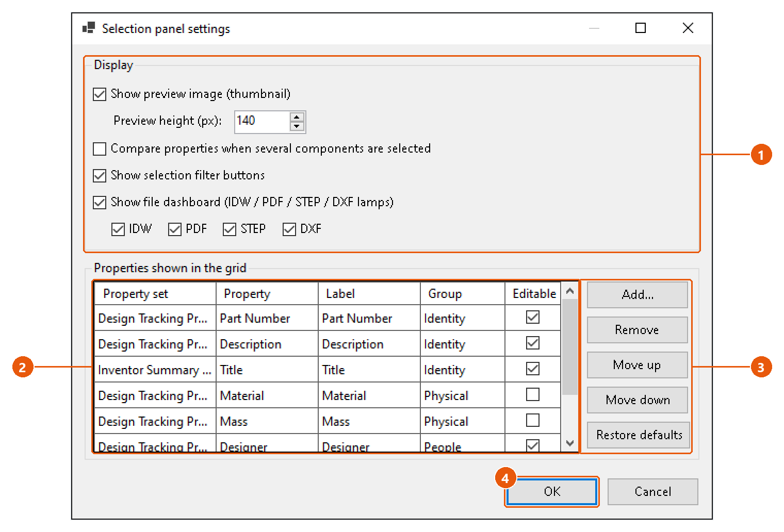Toggle Editable checkbox for Part Number row
This screenshot has width=784, height=532.
(x=533, y=317)
